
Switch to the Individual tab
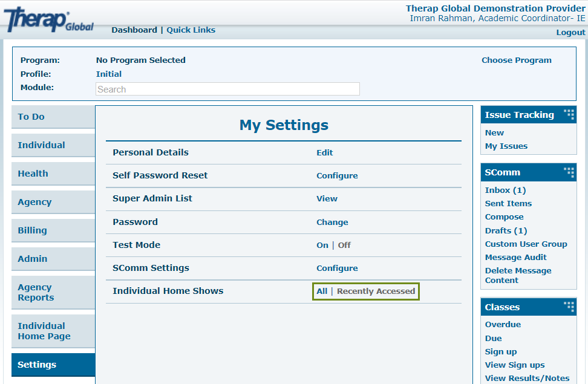[x=53, y=145]
